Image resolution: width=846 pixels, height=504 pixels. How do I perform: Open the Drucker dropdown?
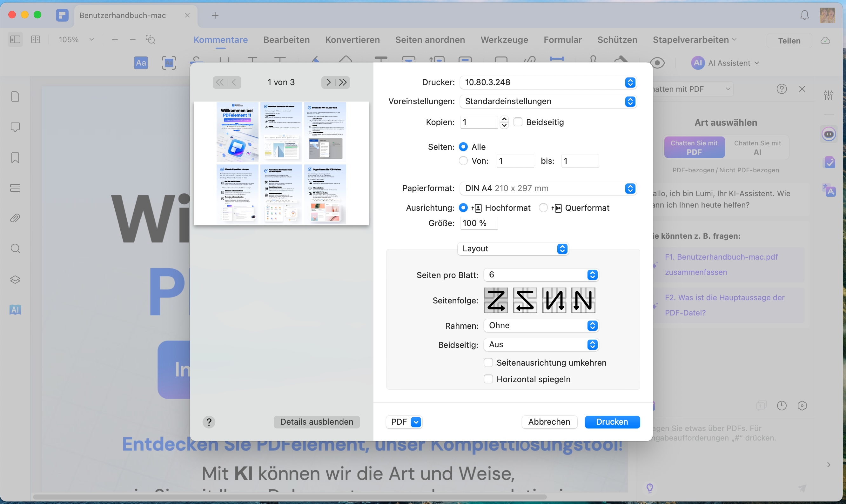pos(548,83)
